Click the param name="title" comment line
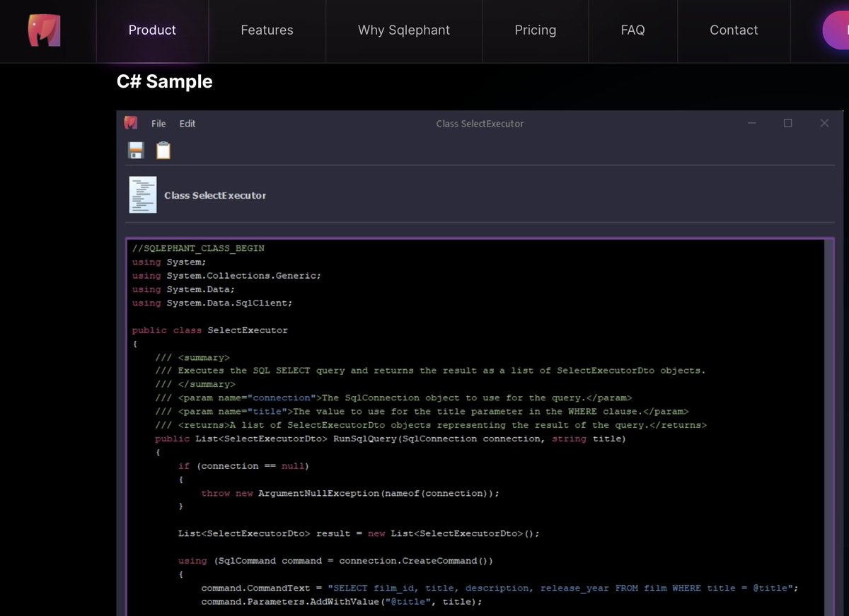 (422, 412)
